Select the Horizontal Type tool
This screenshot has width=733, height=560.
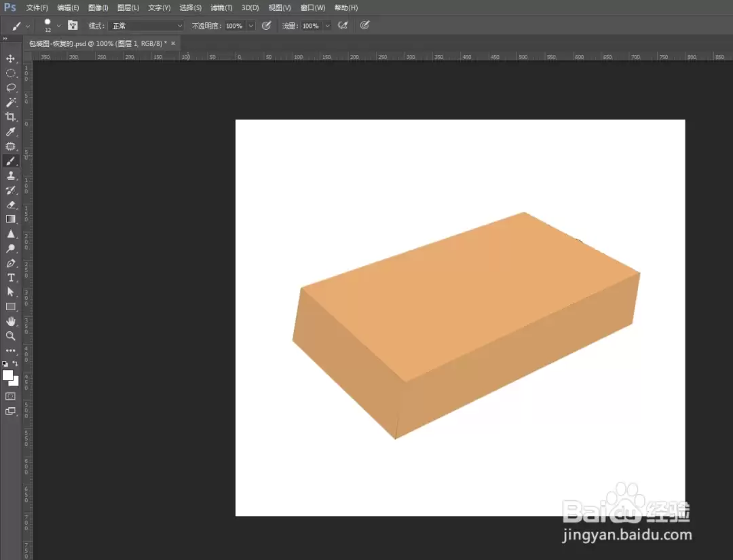[10, 278]
